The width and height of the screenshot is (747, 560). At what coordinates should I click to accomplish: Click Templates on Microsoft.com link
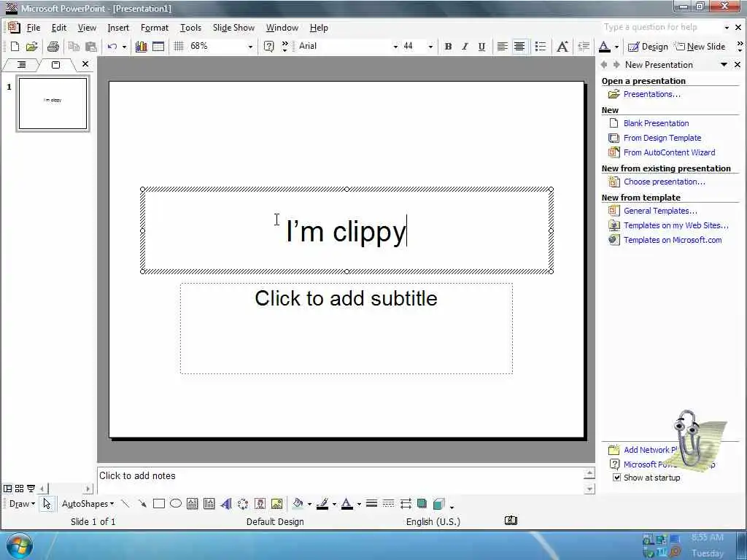click(673, 240)
